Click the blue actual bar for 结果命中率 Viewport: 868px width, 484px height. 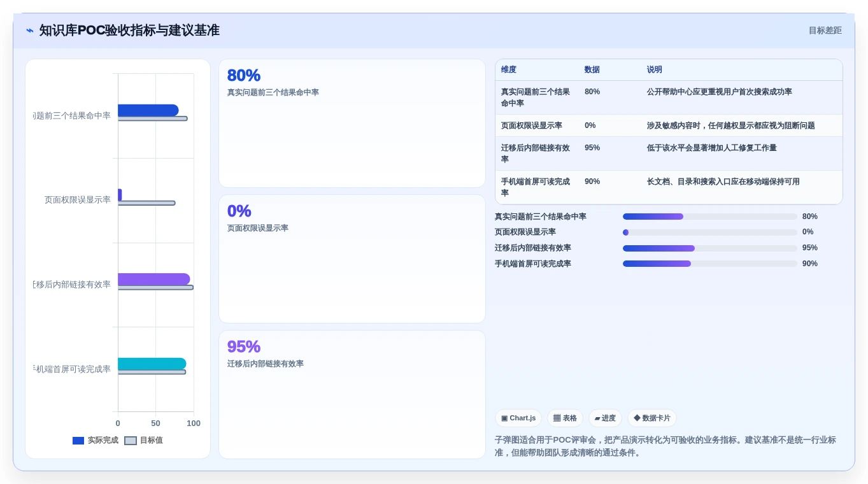point(148,110)
